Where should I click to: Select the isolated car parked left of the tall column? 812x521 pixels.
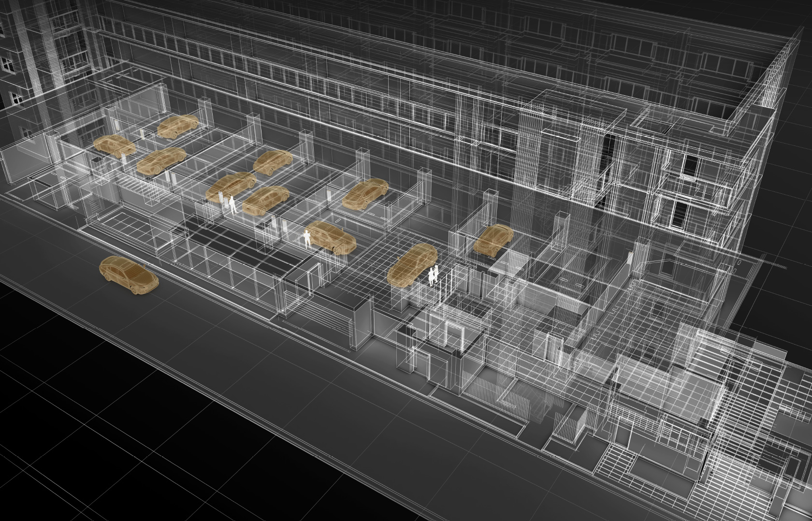click(x=365, y=194)
